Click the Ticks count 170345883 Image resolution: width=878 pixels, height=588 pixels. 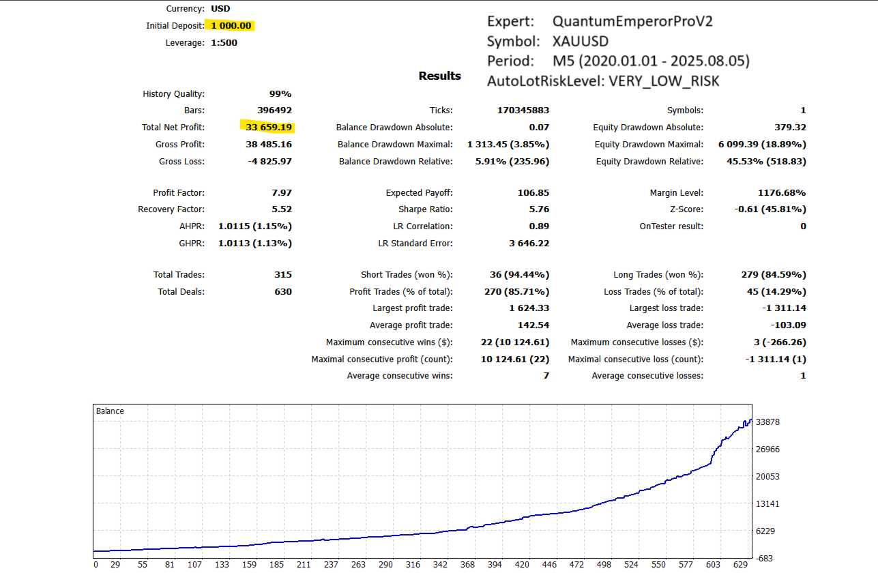[x=523, y=111]
